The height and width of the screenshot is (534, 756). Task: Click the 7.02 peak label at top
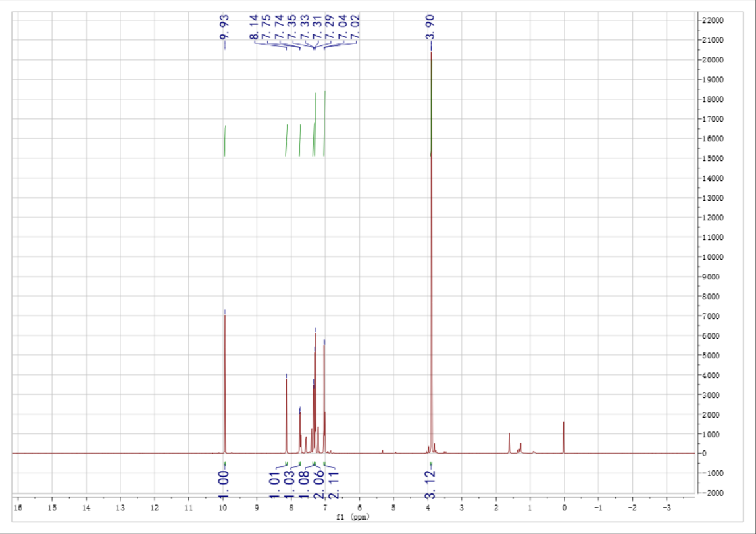pos(355,27)
